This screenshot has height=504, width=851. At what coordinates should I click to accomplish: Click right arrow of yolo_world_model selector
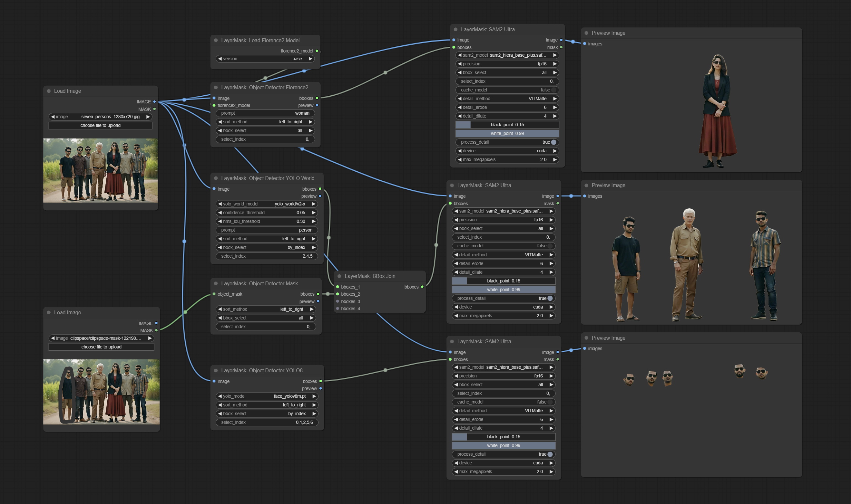[x=313, y=204]
